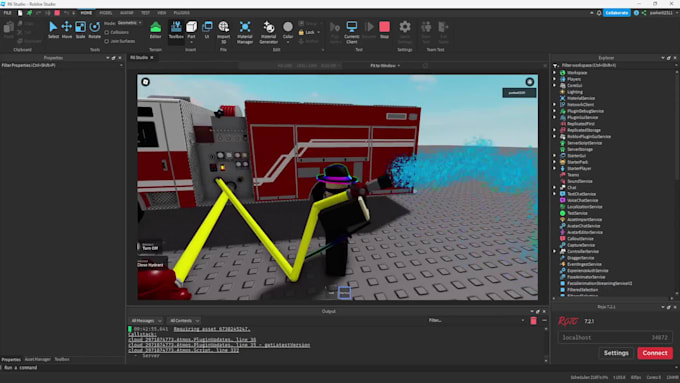Open the UI insert tool
This screenshot has width=680, height=383.
pyautogui.click(x=207, y=30)
